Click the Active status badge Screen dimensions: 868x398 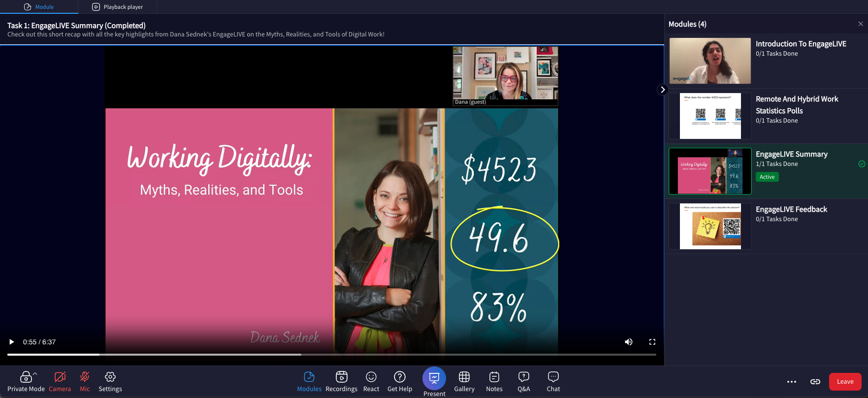coord(767,177)
